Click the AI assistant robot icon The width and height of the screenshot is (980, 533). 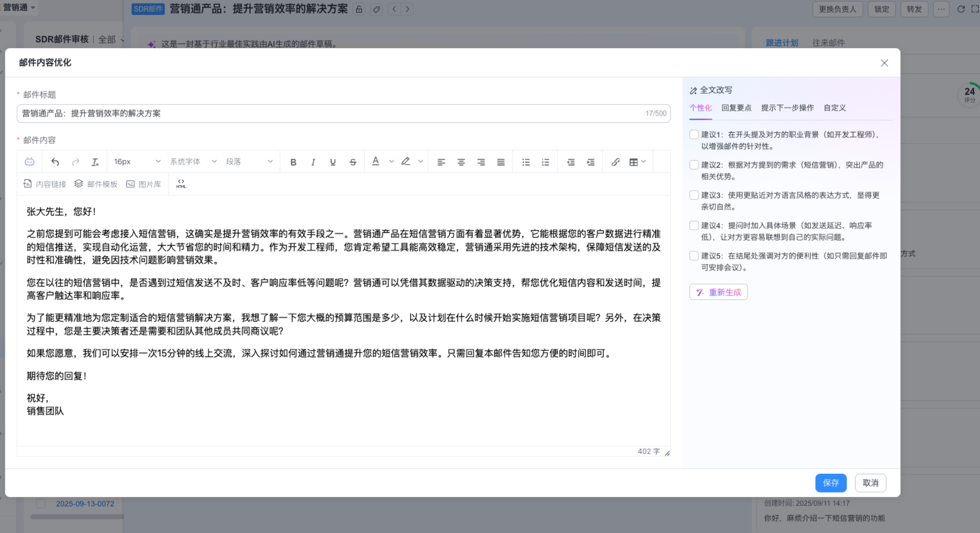tap(29, 162)
